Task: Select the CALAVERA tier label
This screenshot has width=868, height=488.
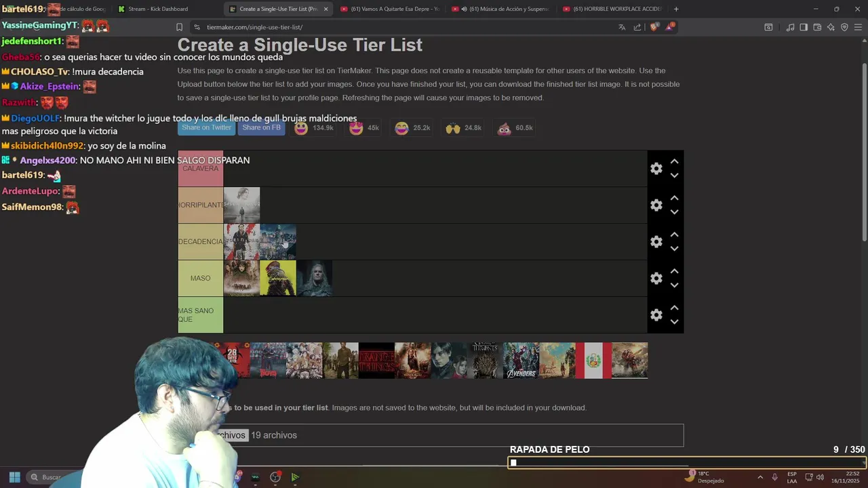Action: [201, 169]
